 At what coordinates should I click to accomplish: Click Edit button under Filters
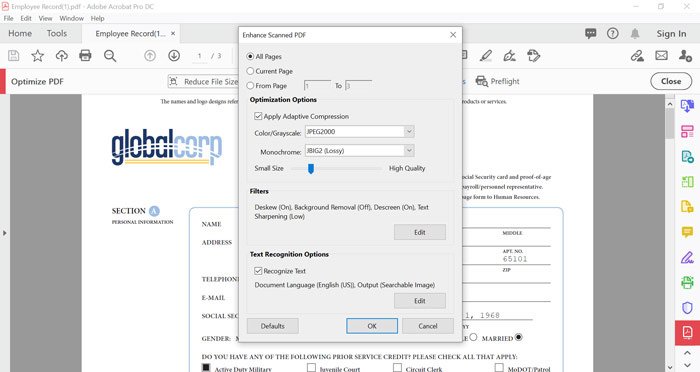[x=420, y=232]
